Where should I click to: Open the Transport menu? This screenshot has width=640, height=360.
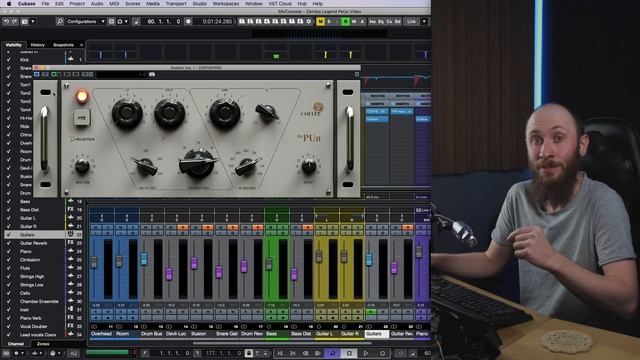176,3
